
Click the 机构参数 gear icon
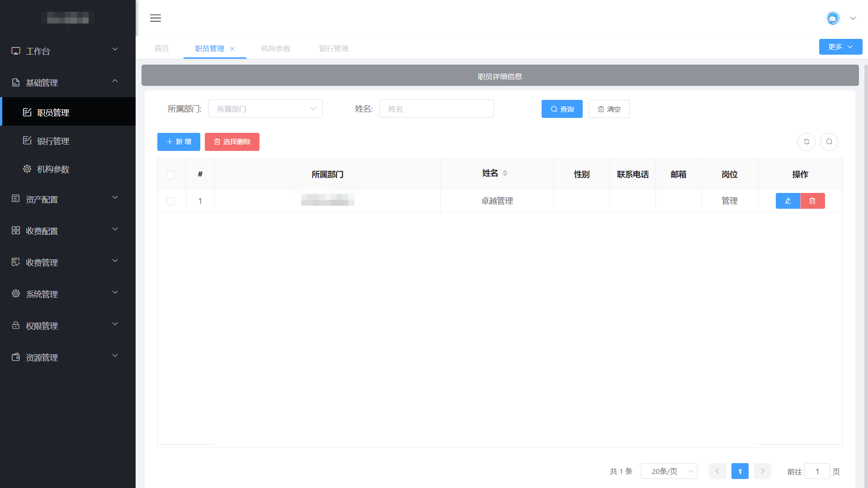click(27, 169)
